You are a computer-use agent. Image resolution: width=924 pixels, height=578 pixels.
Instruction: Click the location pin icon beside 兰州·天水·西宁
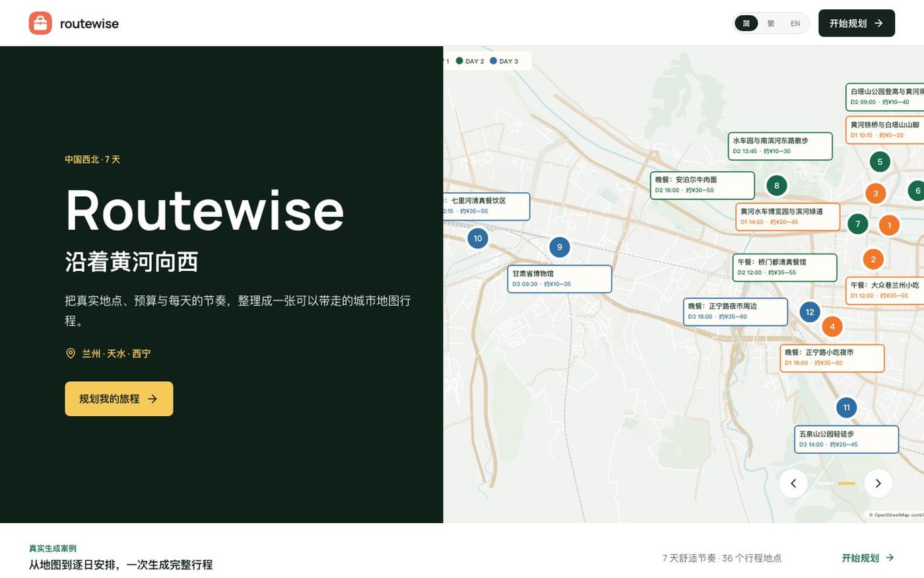click(x=71, y=353)
